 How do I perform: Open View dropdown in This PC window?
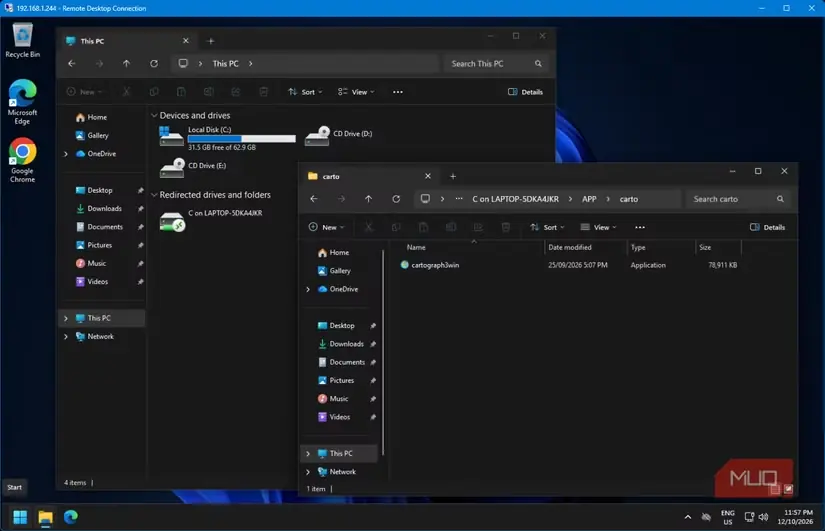point(356,92)
